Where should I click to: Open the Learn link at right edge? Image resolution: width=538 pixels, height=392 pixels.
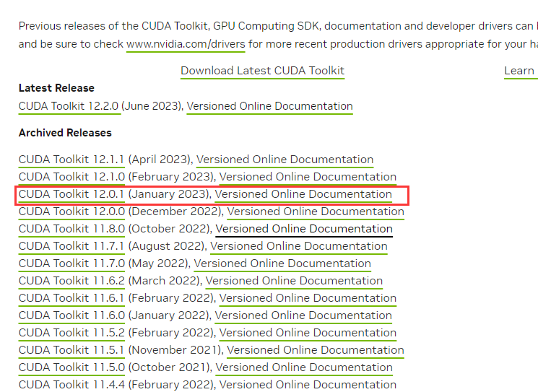(521, 71)
